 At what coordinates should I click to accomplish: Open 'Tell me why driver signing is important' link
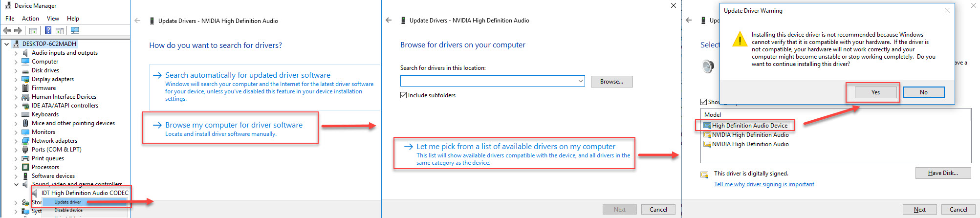tap(764, 184)
